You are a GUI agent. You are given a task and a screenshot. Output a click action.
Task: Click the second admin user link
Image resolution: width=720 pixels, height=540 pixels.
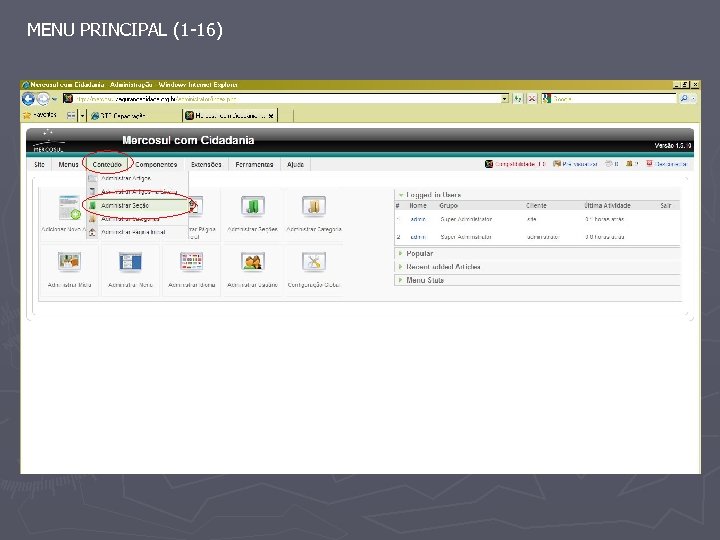tap(418, 237)
